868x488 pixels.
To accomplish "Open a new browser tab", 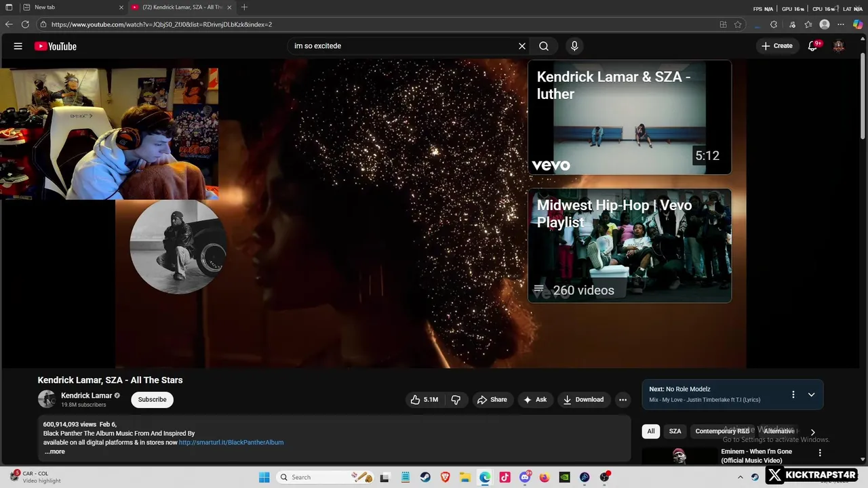I will (x=244, y=7).
